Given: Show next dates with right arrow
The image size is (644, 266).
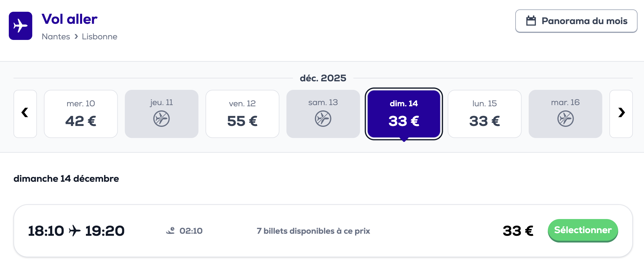Looking at the screenshot, I should coord(621,114).
